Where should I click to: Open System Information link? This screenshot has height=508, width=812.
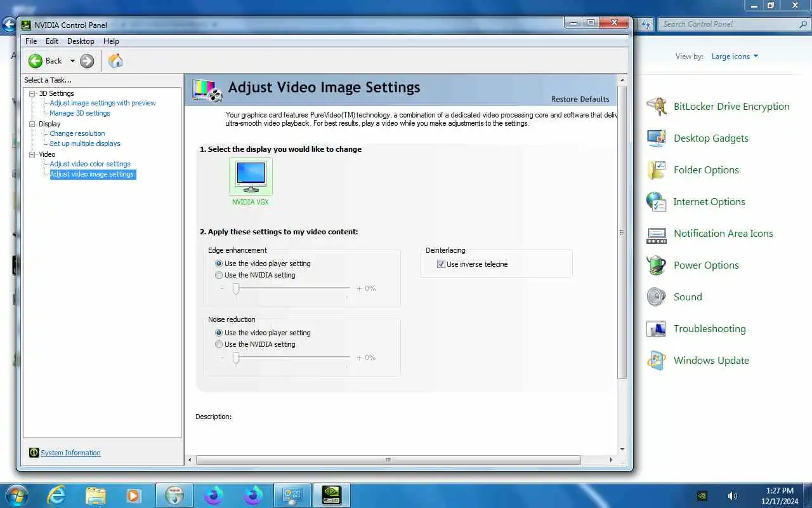tap(70, 453)
